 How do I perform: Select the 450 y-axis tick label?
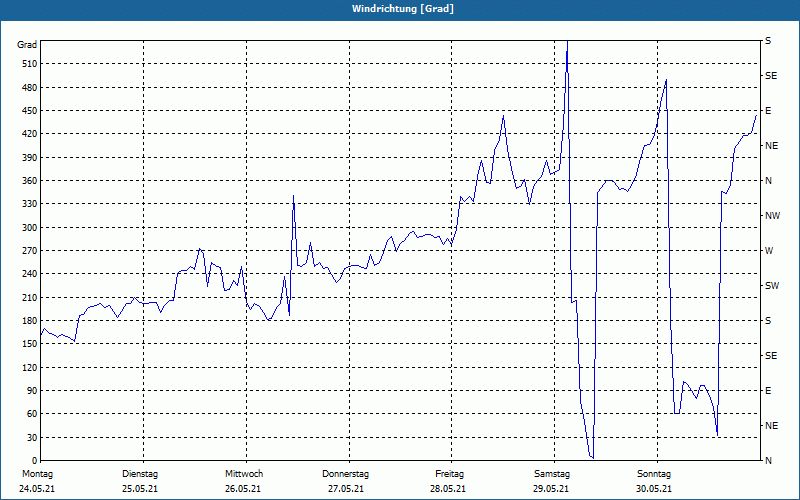tap(30, 111)
